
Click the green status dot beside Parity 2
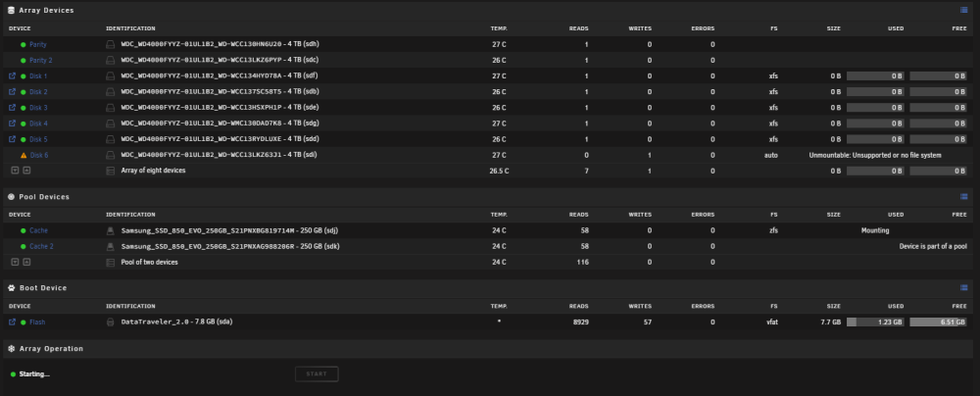pos(24,61)
